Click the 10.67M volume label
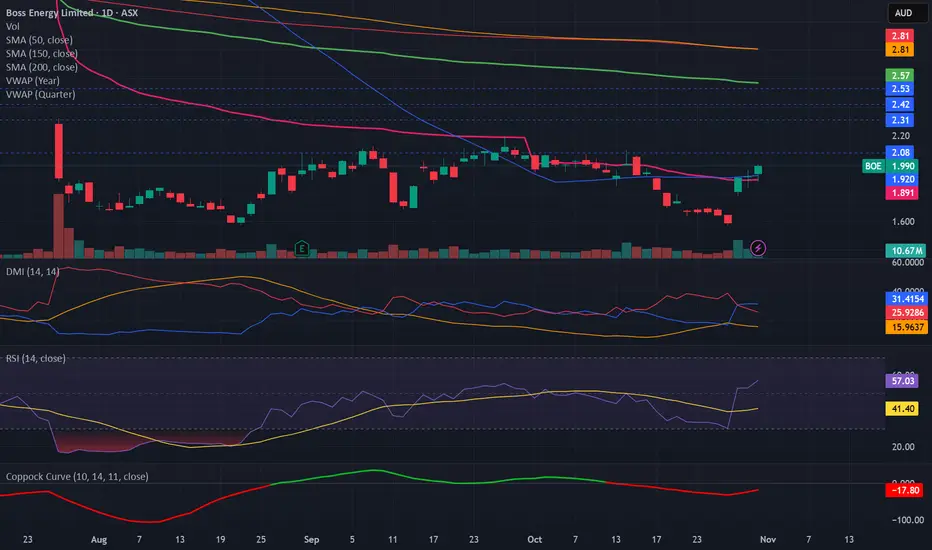The width and height of the screenshot is (932, 550). [906, 250]
